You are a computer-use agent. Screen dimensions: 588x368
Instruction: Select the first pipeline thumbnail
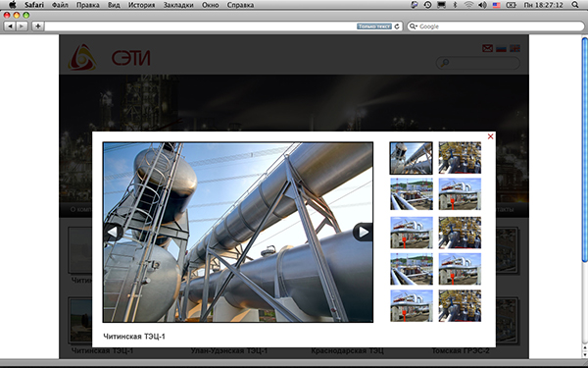pos(411,158)
